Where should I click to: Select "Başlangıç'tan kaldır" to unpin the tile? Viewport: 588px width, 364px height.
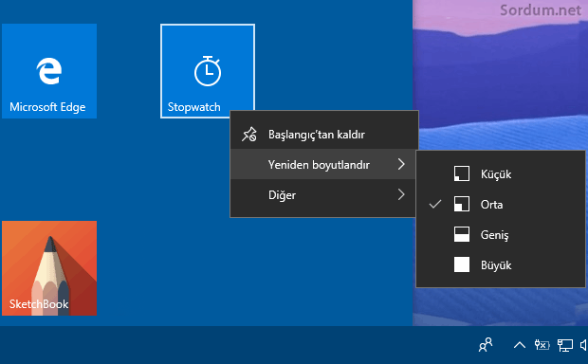pos(323,135)
